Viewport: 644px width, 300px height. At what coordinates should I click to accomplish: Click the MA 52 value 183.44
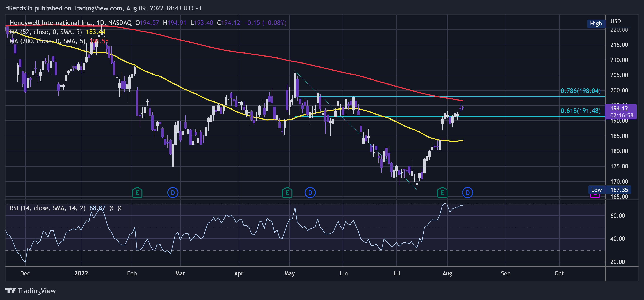click(x=95, y=32)
